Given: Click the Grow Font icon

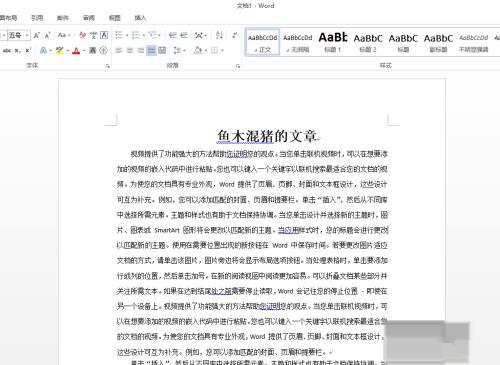Looking at the screenshot, I should pos(37,35).
